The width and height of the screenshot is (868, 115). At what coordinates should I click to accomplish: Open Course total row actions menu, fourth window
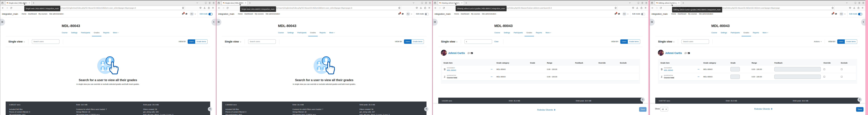(x=698, y=77)
